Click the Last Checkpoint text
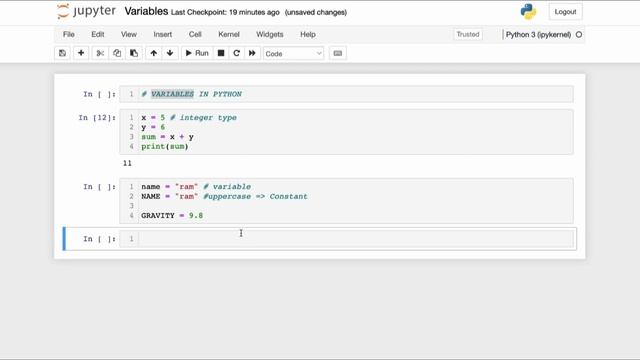Image resolution: width=640 pixels, height=360 pixels. pyautogui.click(x=225, y=12)
